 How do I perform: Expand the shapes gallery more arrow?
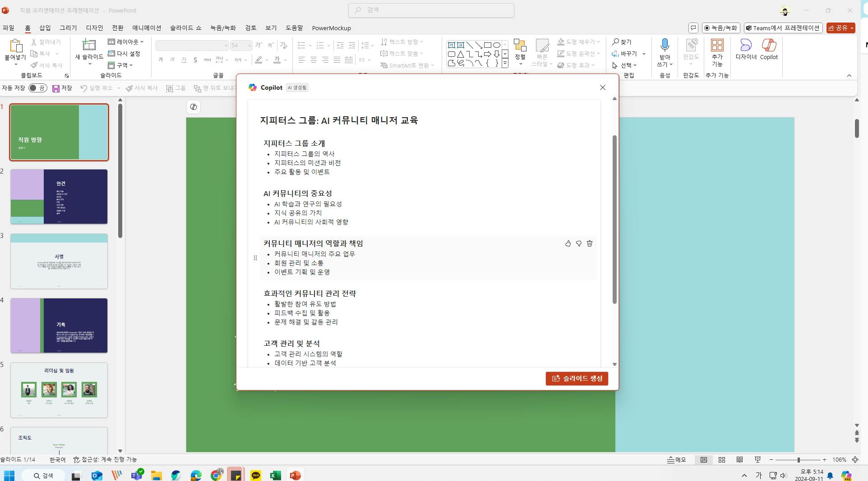point(505,64)
